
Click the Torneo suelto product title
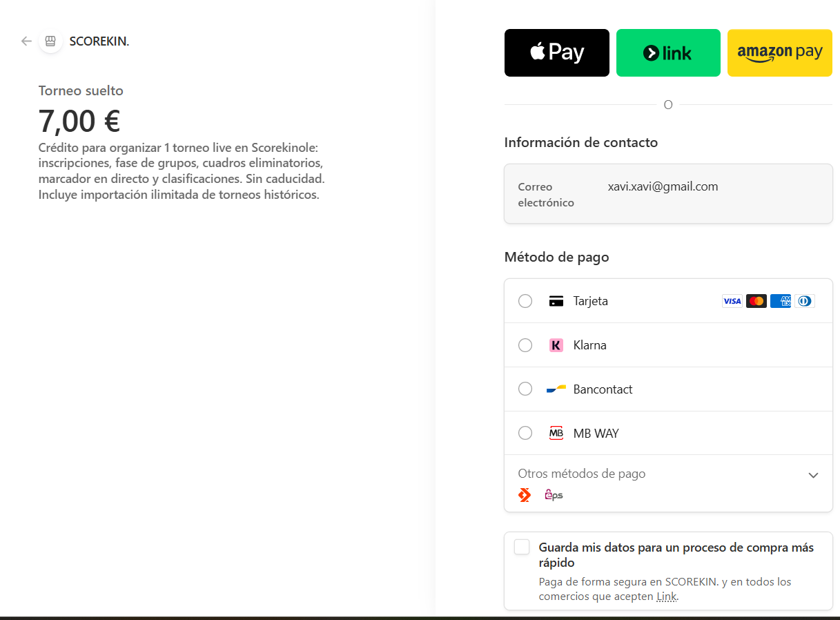pyautogui.click(x=81, y=90)
